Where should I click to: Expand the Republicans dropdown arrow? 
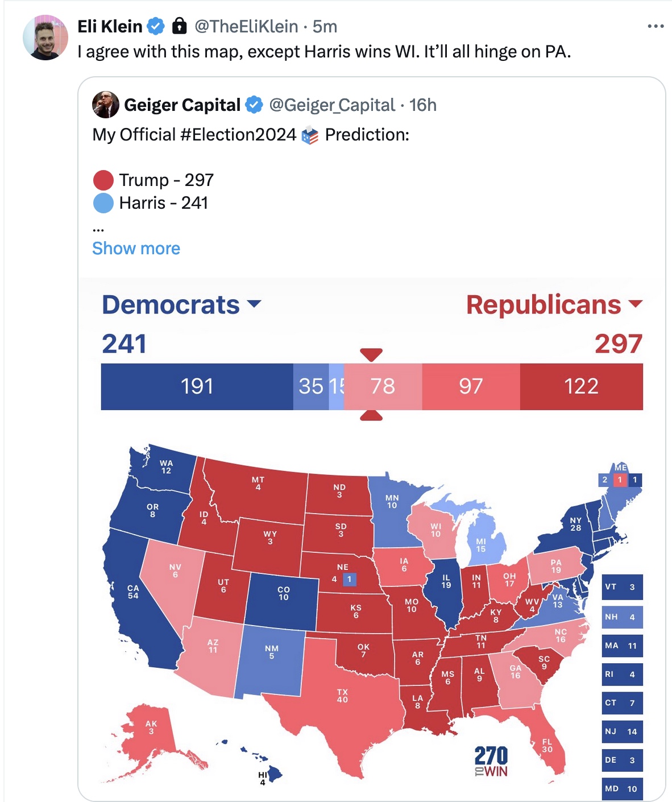pos(636,304)
